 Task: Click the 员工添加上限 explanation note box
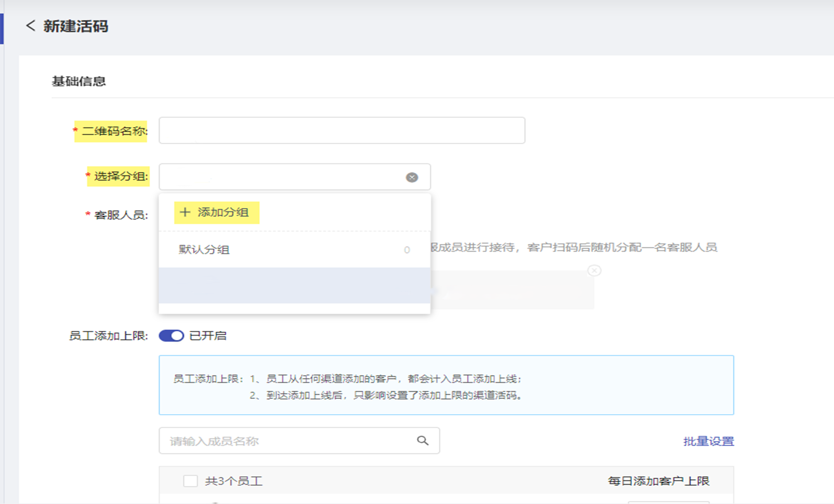[446, 385]
